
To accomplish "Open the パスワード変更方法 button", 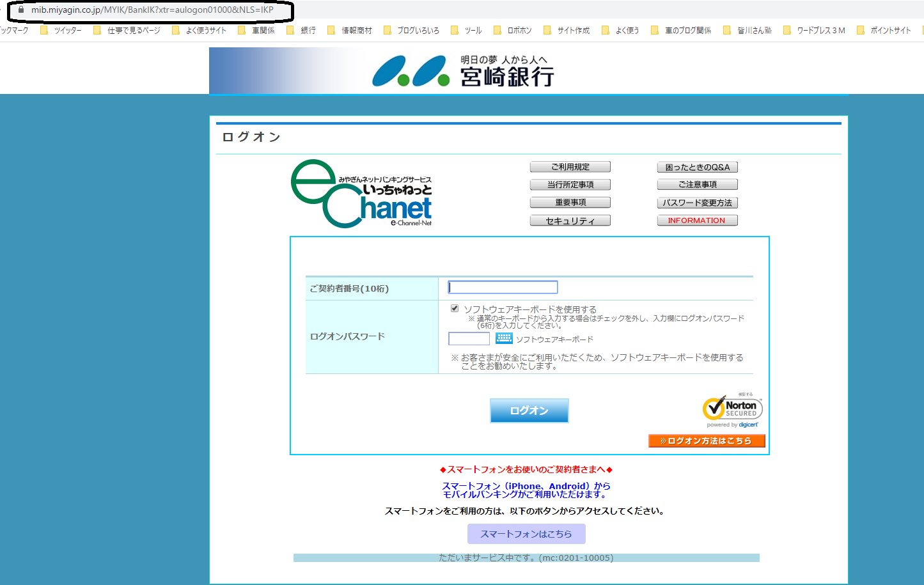I will [698, 203].
